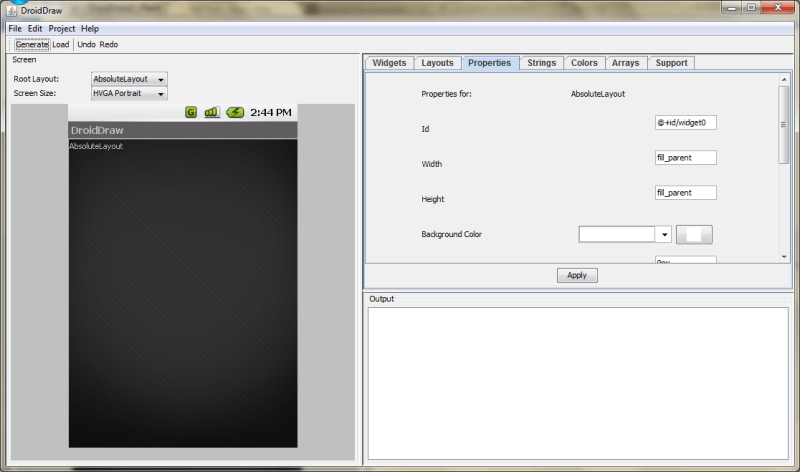
Task: Click the DroidDraw title bar in phone preview
Action: coord(183,130)
